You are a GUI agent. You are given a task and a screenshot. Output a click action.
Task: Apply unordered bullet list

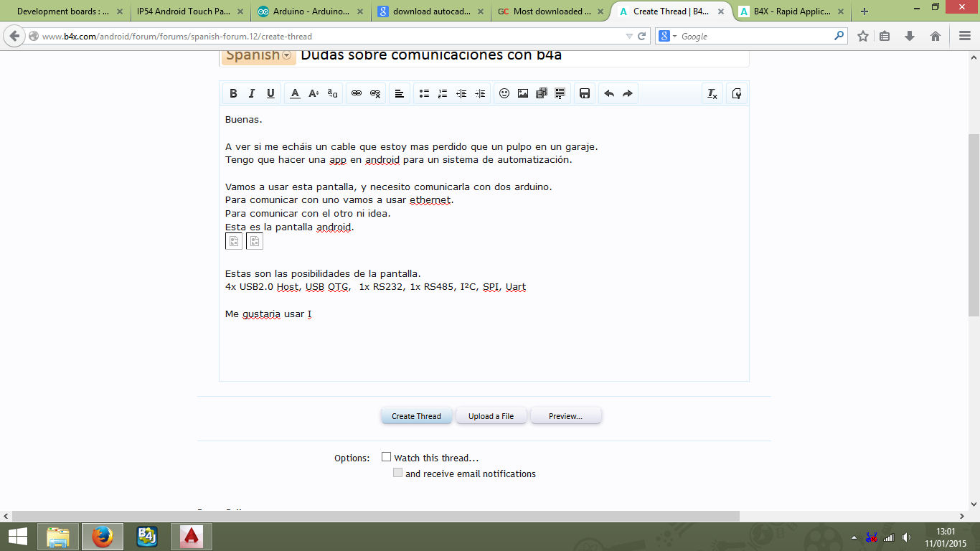click(424, 93)
